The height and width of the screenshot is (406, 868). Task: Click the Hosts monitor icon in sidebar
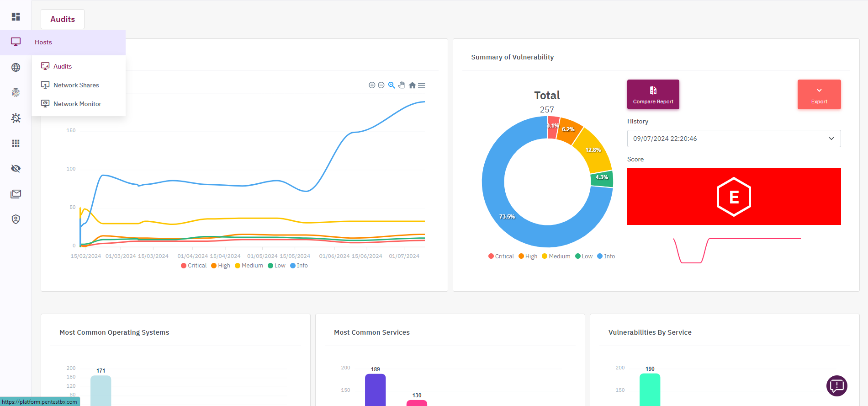coord(16,42)
